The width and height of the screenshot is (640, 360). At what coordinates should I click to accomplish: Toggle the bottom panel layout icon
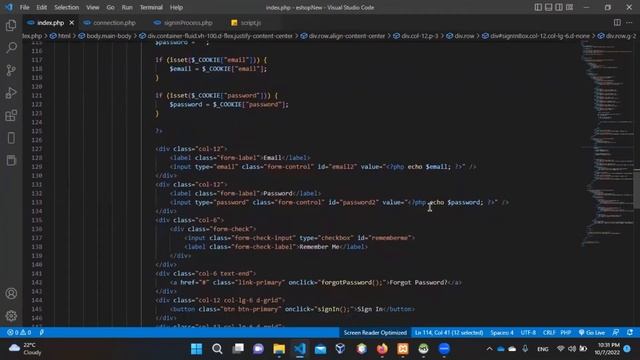tap(549, 7)
